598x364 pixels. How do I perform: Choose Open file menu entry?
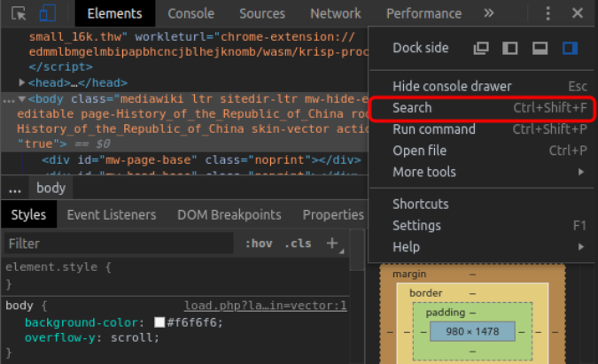(482, 151)
